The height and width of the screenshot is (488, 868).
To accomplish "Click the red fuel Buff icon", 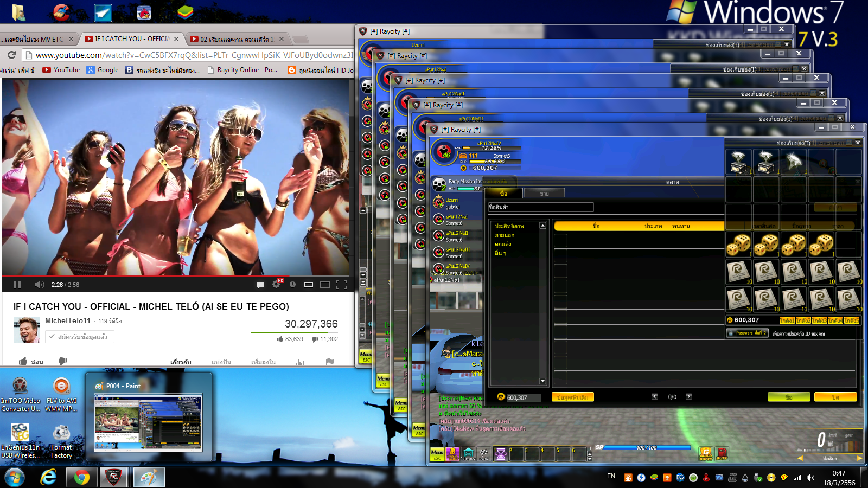I will (x=722, y=454).
